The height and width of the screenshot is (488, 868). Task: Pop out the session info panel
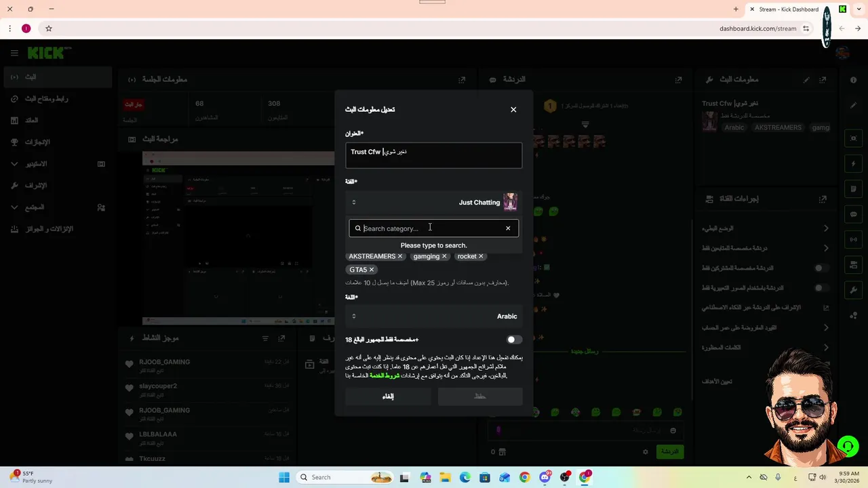click(462, 79)
